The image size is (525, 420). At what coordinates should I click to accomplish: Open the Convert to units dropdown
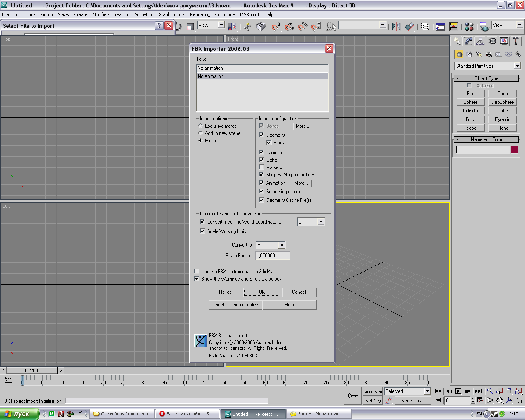[x=281, y=245]
